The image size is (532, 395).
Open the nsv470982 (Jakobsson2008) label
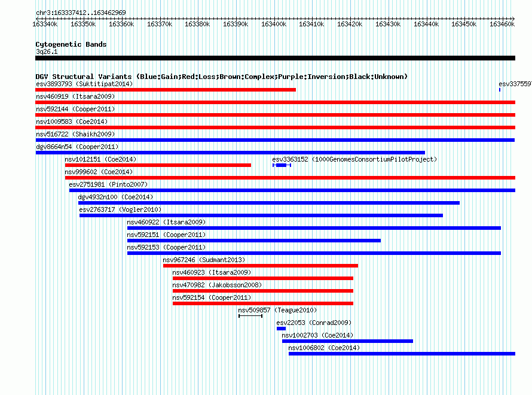(x=217, y=285)
